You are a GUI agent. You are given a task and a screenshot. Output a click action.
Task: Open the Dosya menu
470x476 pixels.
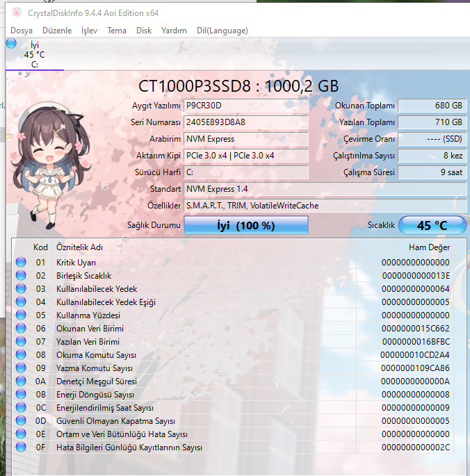(22, 31)
